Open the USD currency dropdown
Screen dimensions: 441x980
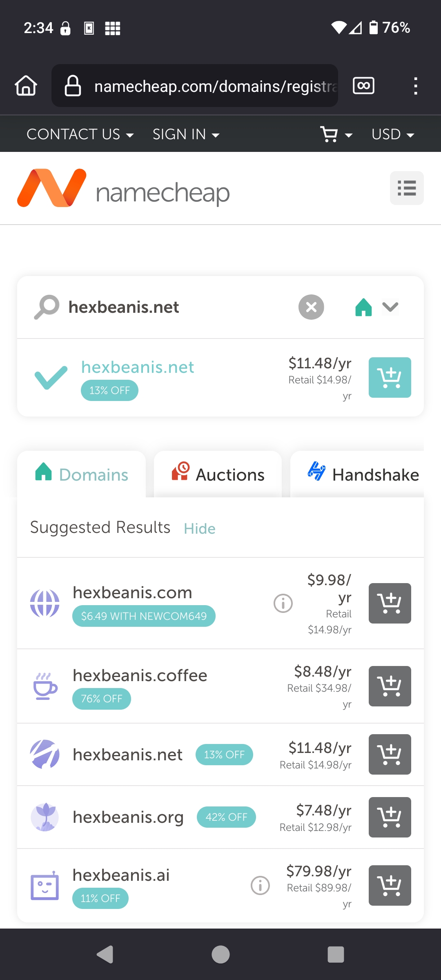pos(393,134)
